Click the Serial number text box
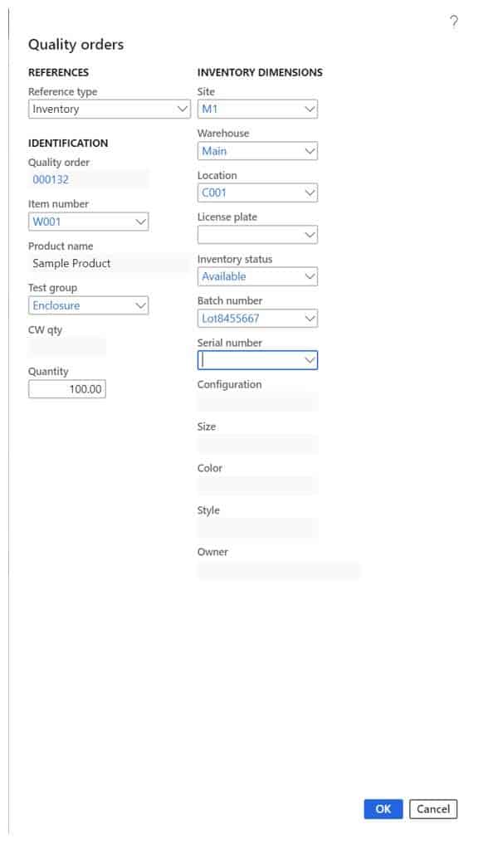The width and height of the screenshot is (503, 868). [x=249, y=360]
